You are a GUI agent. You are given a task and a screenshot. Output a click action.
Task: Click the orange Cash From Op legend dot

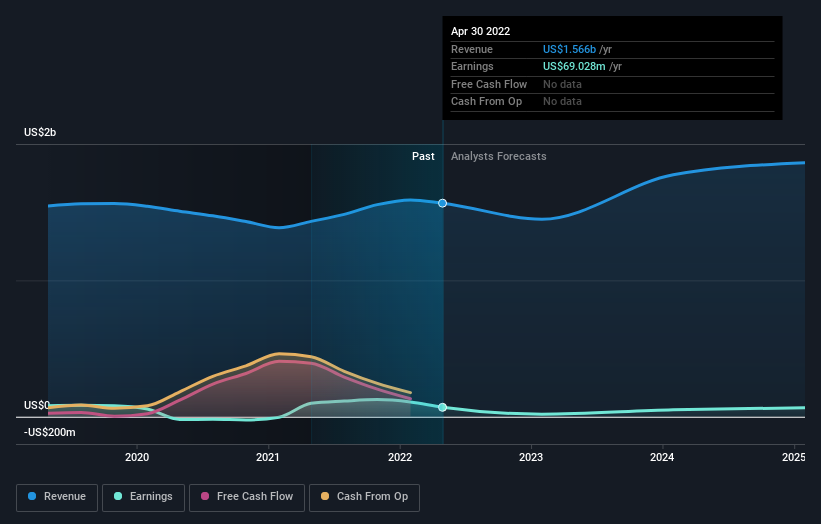click(325, 496)
